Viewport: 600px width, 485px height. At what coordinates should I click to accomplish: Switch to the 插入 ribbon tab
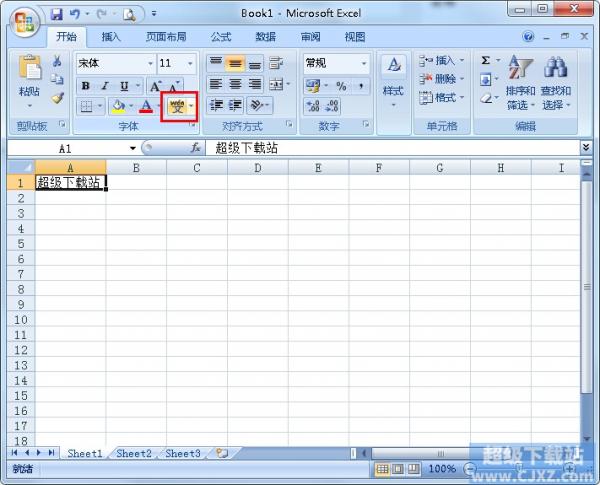tap(111, 37)
